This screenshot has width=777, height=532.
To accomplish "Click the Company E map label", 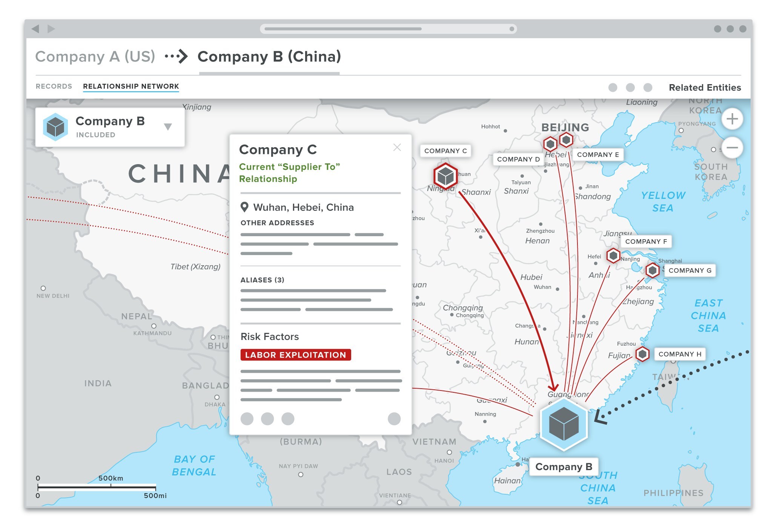I will 597,155.
